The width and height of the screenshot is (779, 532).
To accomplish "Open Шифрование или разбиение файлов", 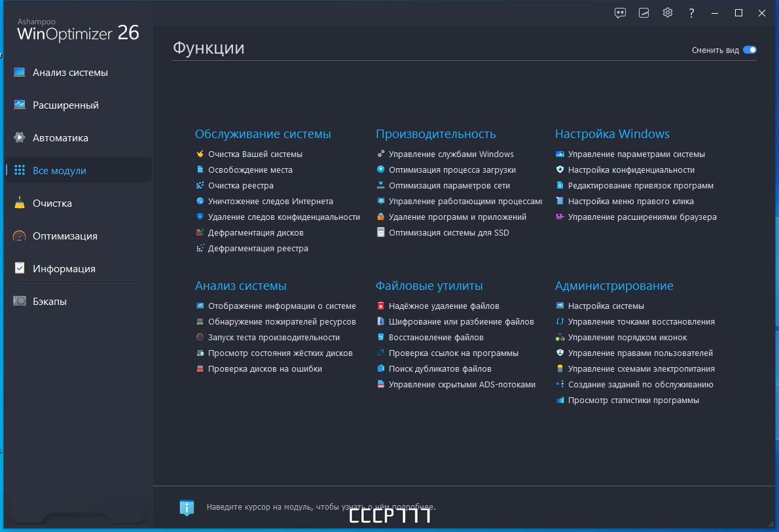I will [x=461, y=322].
